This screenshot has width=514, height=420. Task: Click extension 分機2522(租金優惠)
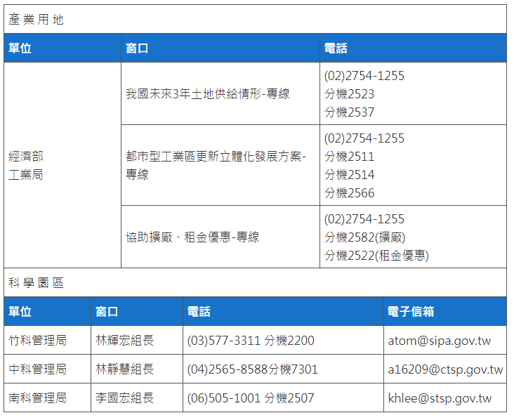pos(376,256)
